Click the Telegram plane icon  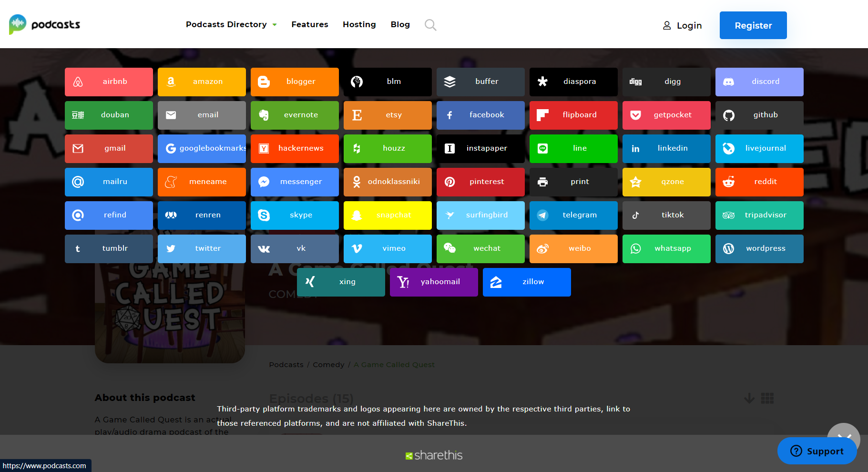click(543, 215)
